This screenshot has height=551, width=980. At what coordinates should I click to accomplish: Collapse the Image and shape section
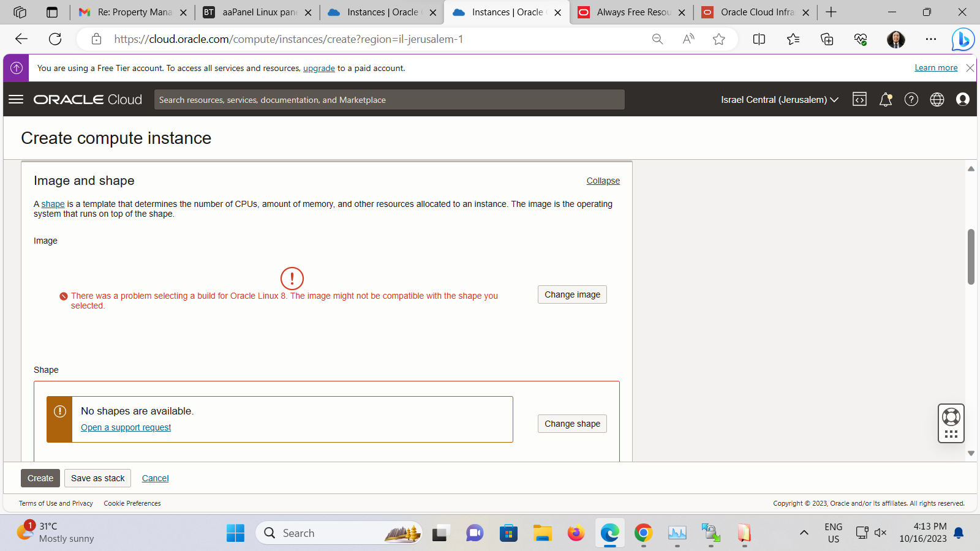pyautogui.click(x=603, y=181)
